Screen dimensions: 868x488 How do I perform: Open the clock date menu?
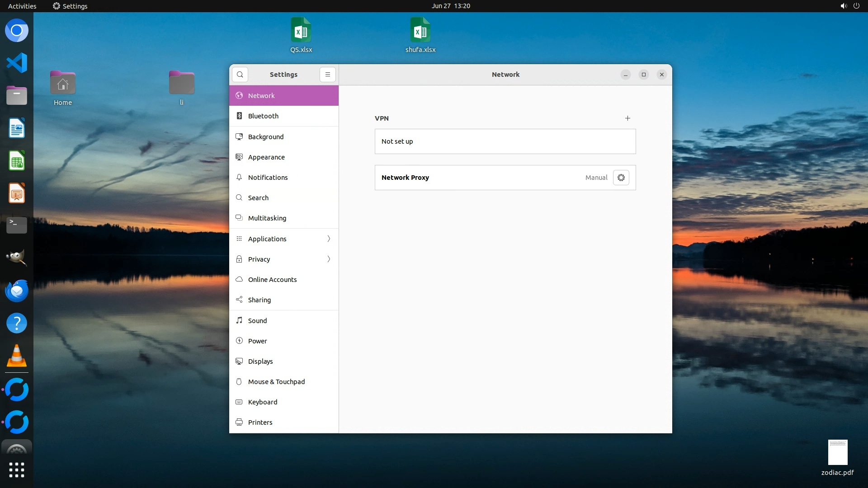[x=451, y=6]
